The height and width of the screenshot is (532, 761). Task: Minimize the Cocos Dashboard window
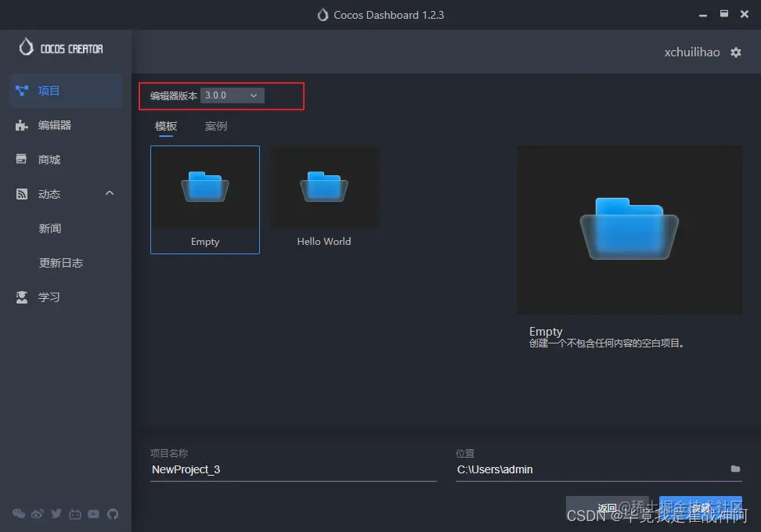[703, 15]
